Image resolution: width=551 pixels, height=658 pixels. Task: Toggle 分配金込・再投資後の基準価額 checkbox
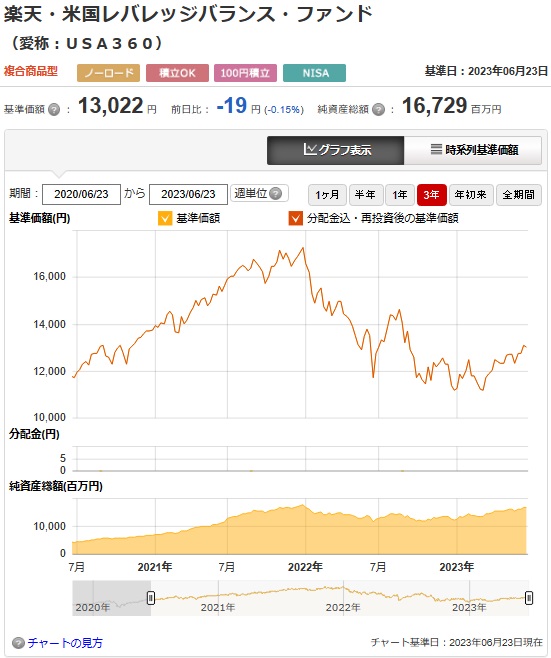click(295, 218)
